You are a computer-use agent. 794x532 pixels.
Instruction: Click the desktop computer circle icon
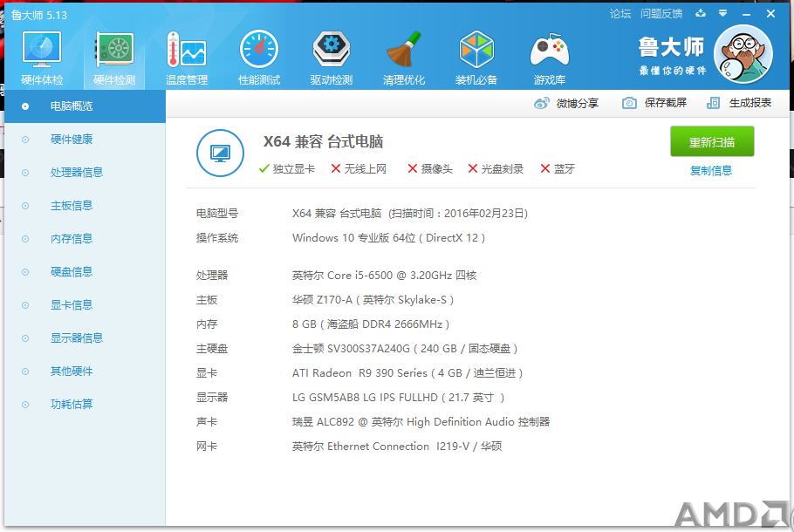pyautogui.click(x=220, y=153)
